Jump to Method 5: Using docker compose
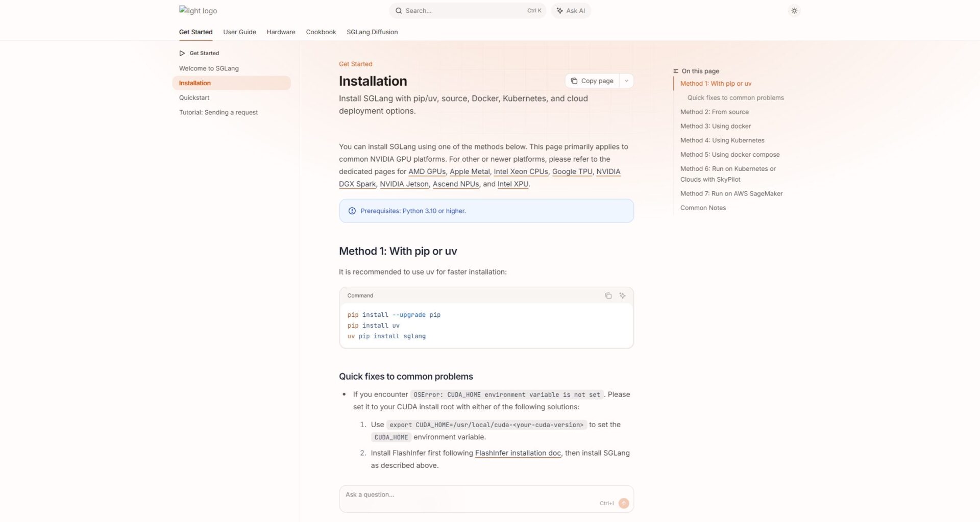The height and width of the screenshot is (522, 980). point(730,155)
